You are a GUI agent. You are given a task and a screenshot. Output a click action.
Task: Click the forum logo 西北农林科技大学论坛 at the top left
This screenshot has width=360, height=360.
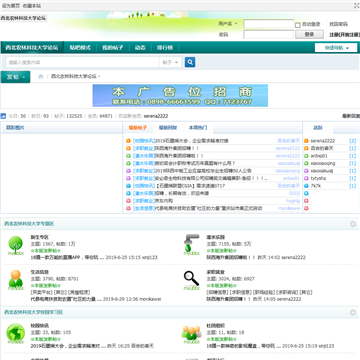click(23, 18)
